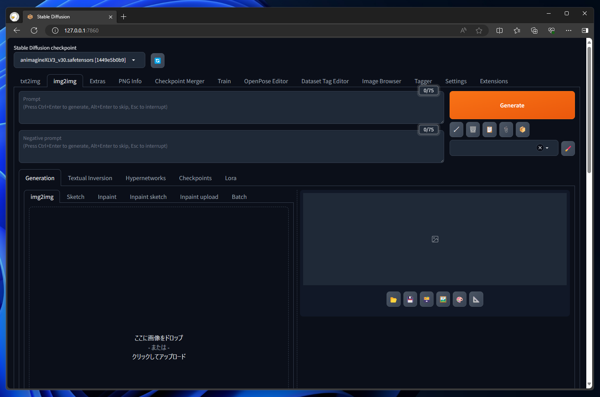
Task: Click the image drop upload area
Action: 159,297
